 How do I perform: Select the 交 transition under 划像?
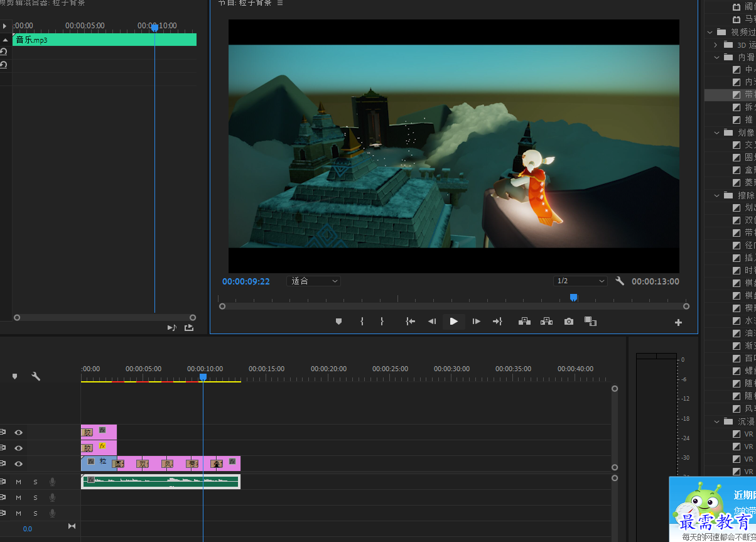(744, 145)
